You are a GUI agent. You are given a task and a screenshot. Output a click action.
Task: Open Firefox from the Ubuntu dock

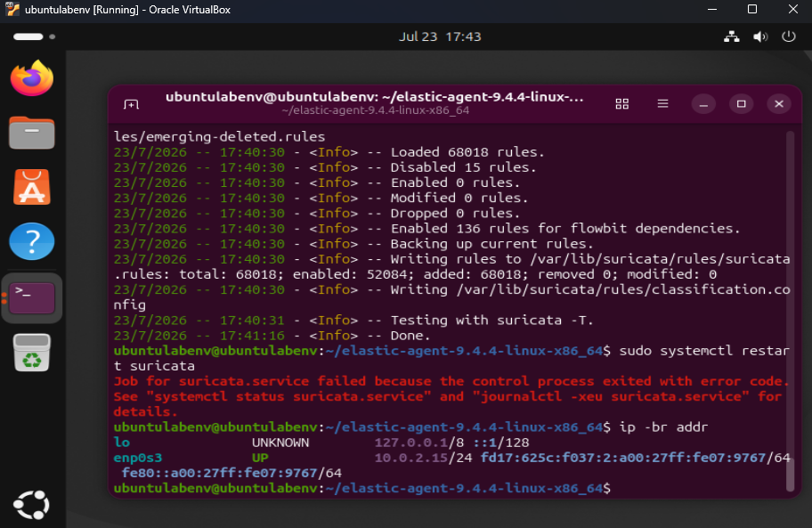[31, 78]
